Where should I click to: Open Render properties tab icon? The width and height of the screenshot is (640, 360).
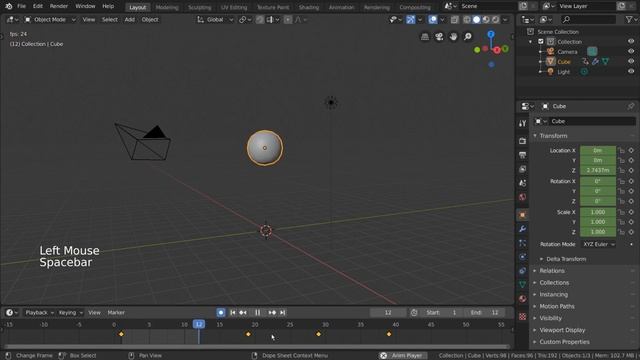(522, 141)
